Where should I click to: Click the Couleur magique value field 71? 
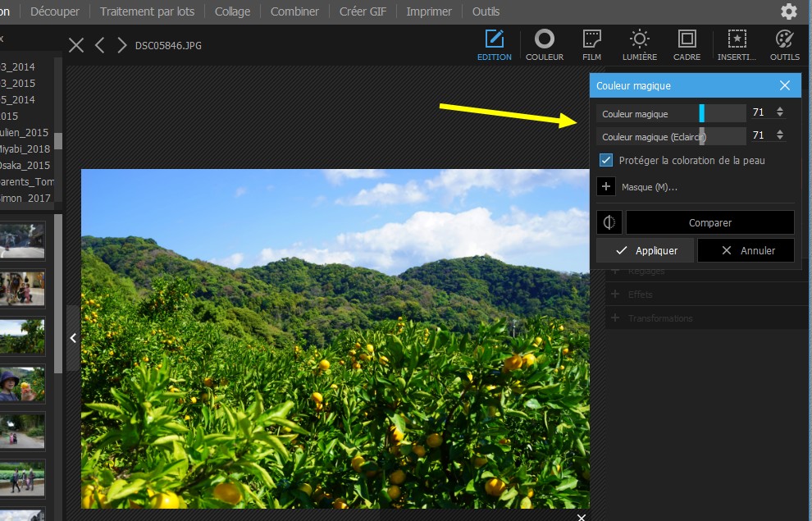pos(760,112)
